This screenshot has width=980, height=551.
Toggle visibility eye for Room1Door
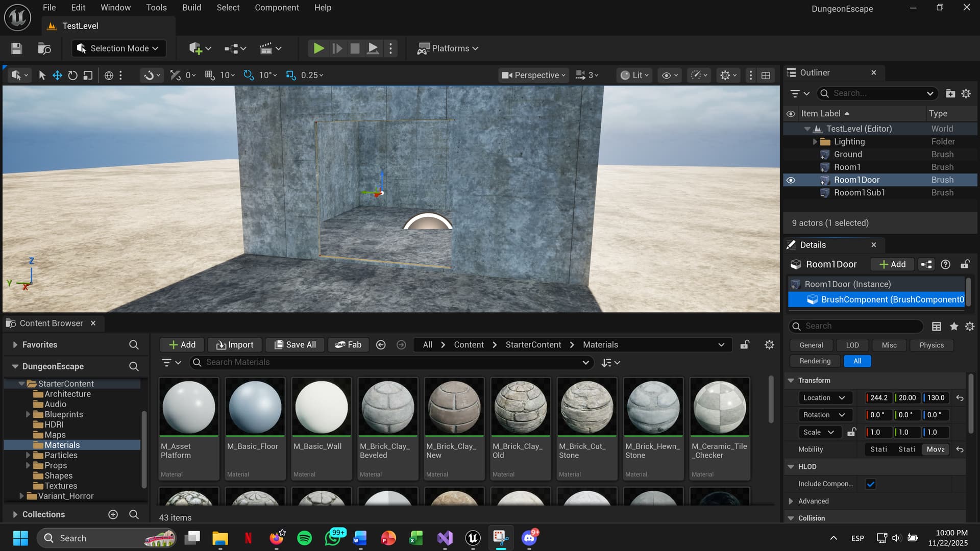point(791,180)
